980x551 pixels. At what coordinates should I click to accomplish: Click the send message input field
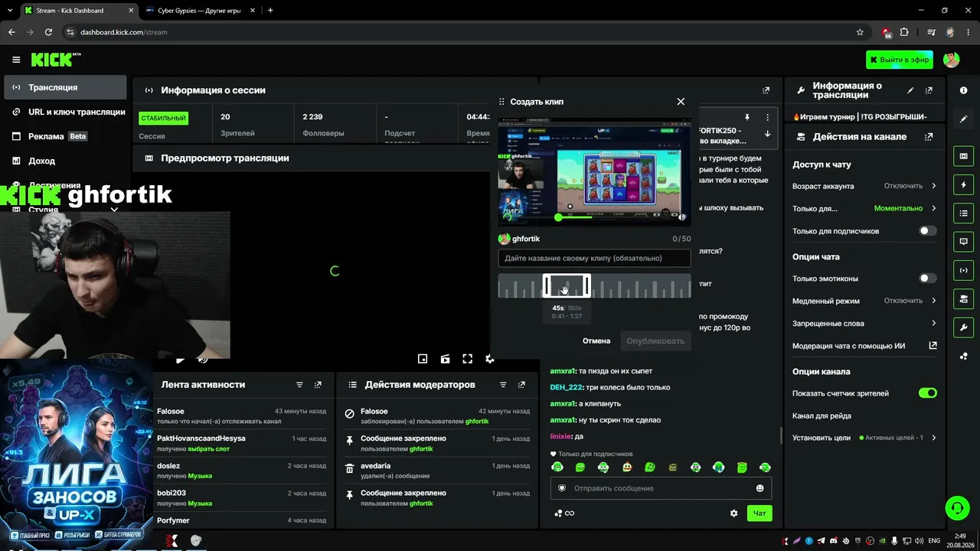(661, 488)
